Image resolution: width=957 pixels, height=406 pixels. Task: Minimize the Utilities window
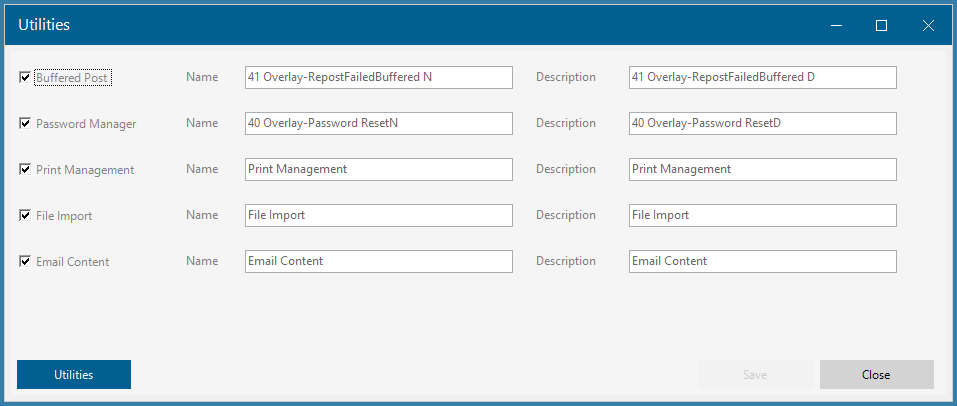(836, 25)
